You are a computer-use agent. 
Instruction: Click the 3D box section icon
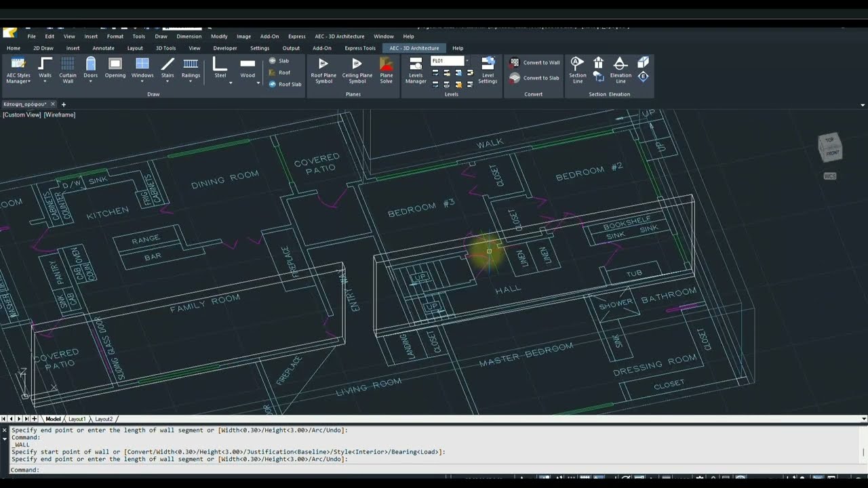coord(644,62)
